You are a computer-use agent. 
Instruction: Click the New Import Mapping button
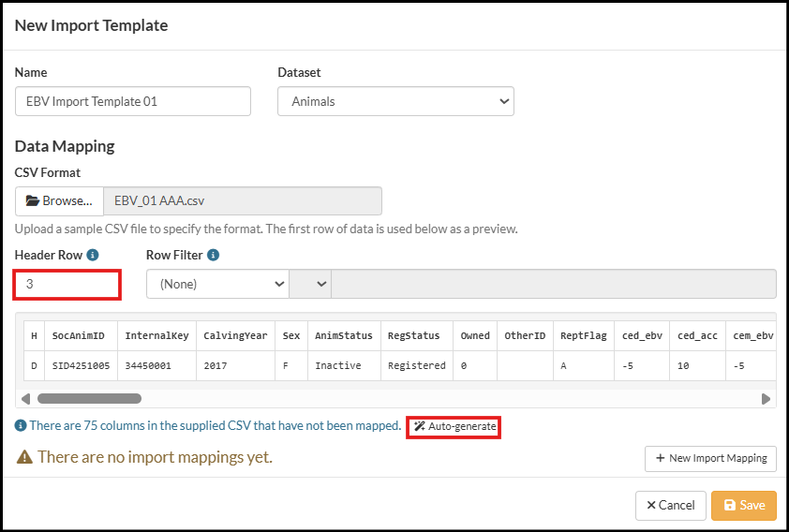coord(710,458)
